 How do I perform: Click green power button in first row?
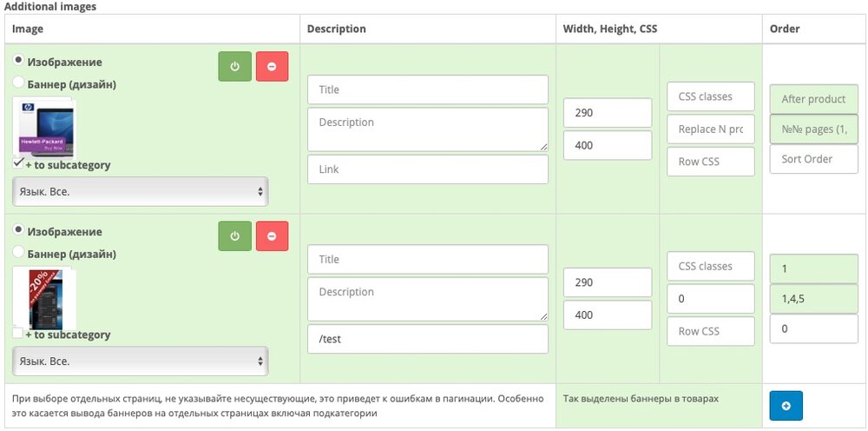pos(234,66)
